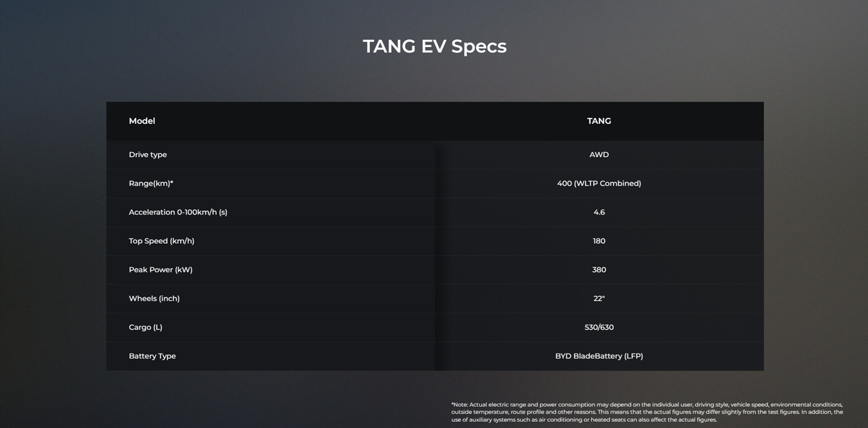Click the 4.6 acceleration value
The image size is (868, 428).
(x=599, y=212)
